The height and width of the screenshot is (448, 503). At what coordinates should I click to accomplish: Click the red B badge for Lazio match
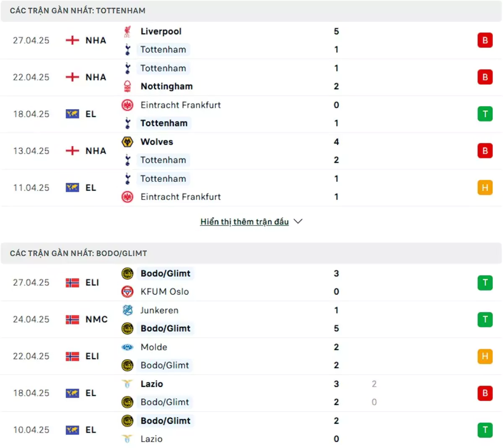point(485,393)
